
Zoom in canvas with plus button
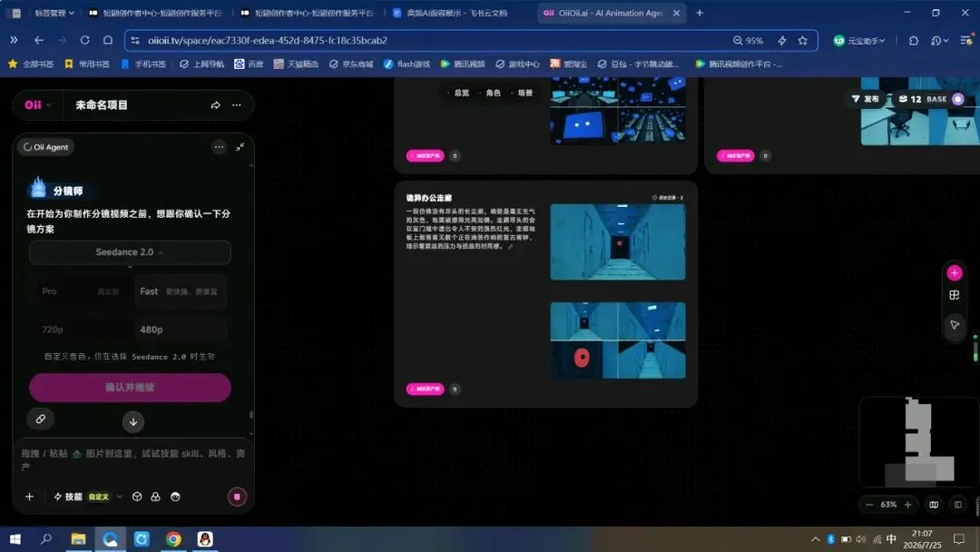(907, 505)
